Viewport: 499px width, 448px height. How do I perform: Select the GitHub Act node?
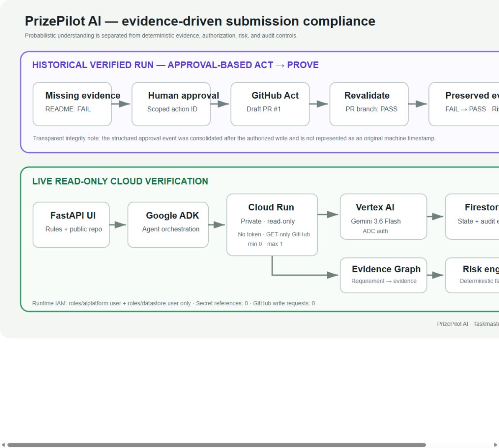click(270, 104)
